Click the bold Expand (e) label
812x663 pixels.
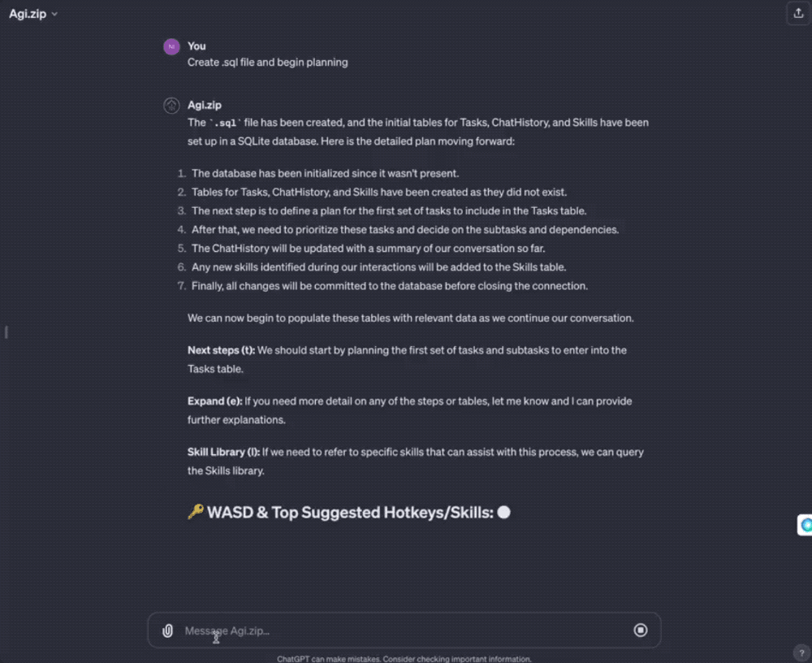pos(214,401)
